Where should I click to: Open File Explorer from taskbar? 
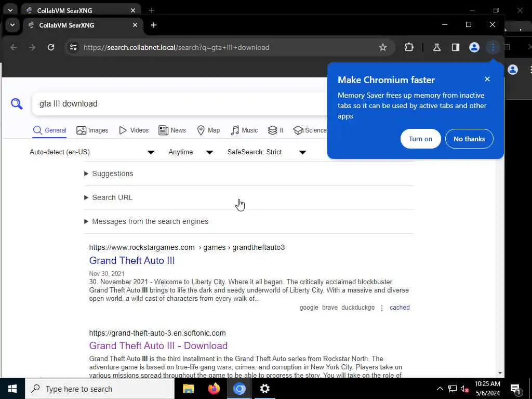(x=188, y=389)
